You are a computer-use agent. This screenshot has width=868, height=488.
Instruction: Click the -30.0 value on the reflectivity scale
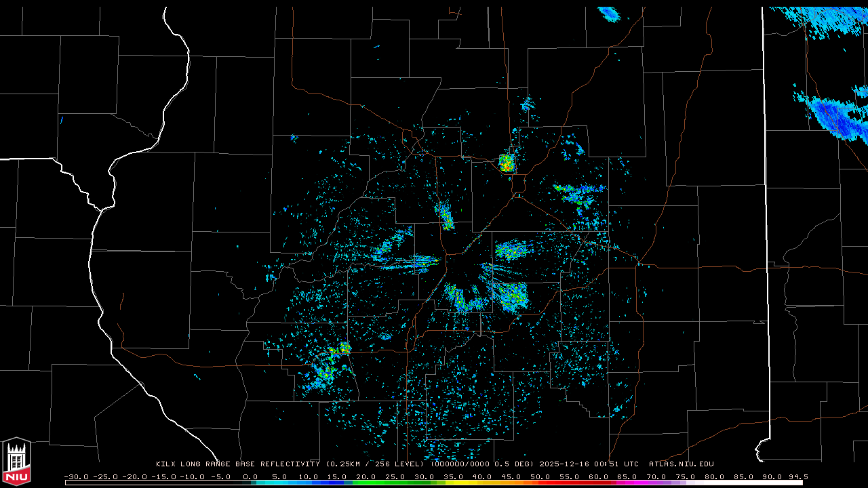pyautogui.click(x=76, y=476)
